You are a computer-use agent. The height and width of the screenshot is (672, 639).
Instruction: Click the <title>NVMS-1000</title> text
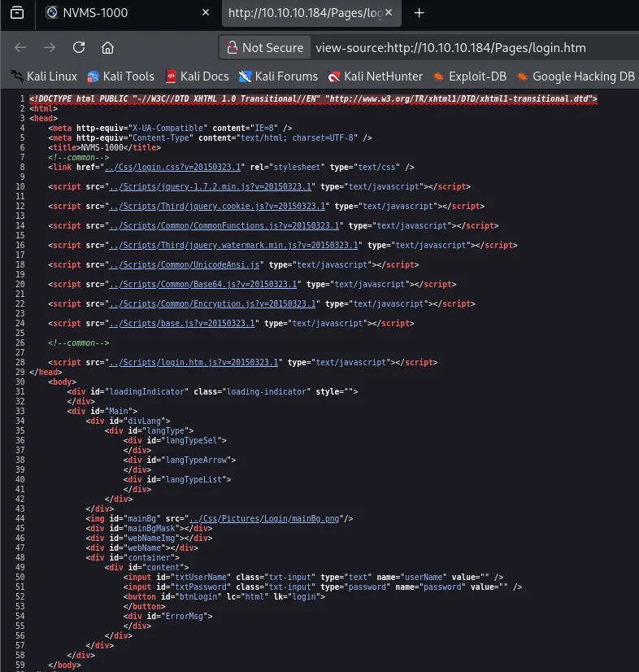105,147
